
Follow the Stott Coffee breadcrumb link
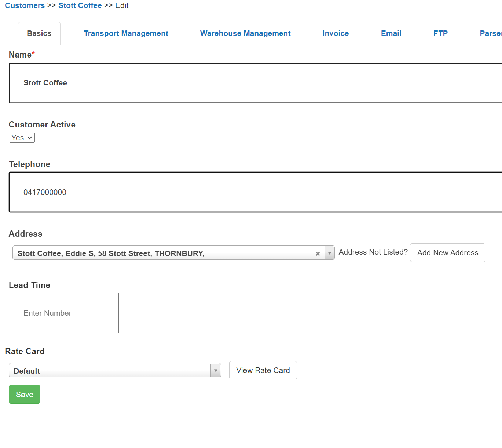point(80,5)
